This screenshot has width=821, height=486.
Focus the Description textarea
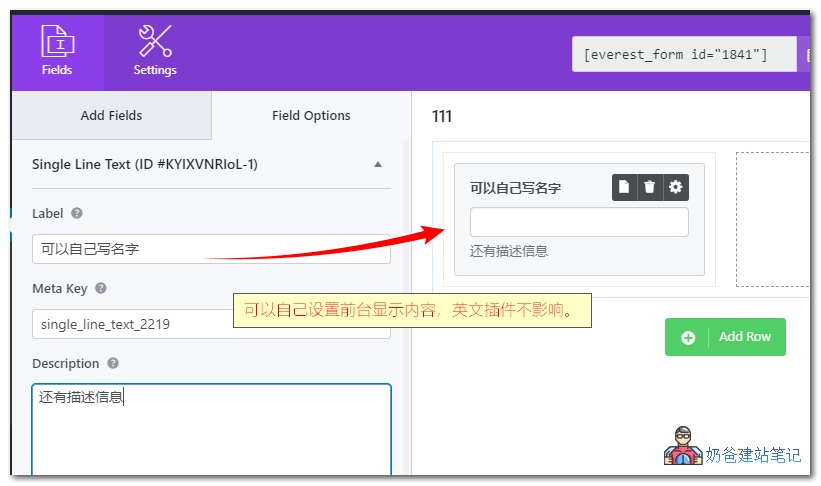[x=211, y=429]
